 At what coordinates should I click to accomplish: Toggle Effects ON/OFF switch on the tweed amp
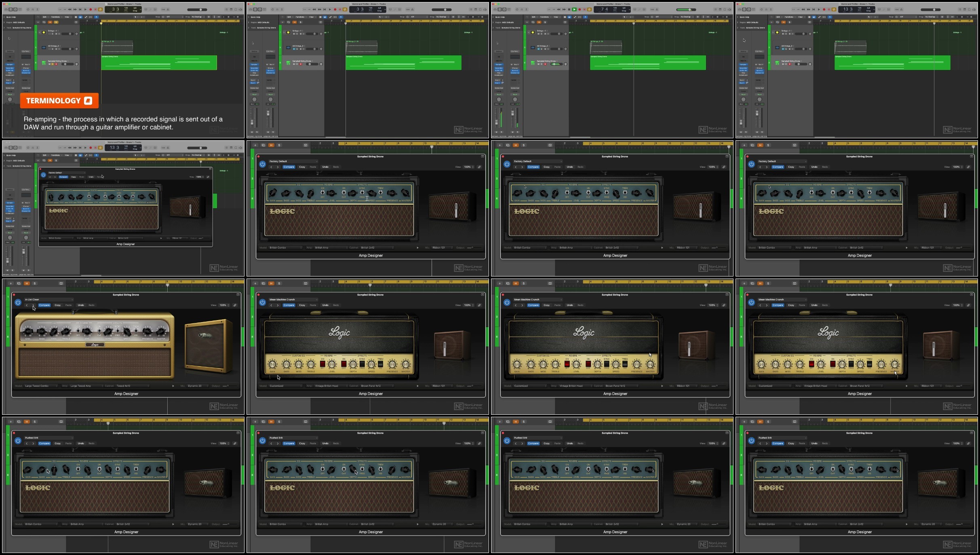99,331
